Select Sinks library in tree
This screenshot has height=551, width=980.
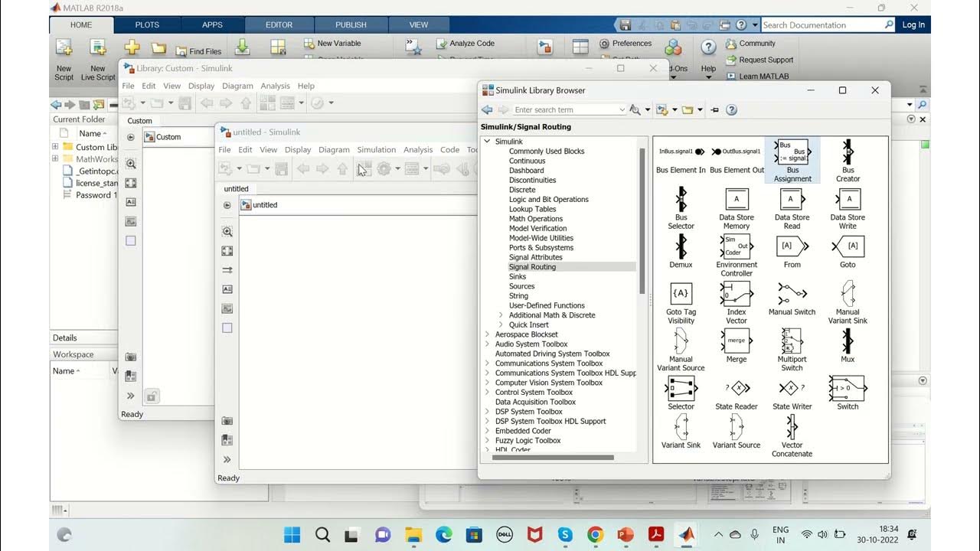click(x=518, y=276)
